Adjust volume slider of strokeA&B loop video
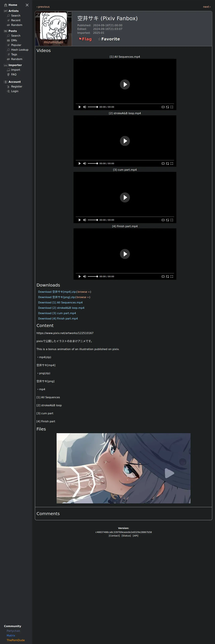This screenshot has height=644, width=215. tap(93, 164)
